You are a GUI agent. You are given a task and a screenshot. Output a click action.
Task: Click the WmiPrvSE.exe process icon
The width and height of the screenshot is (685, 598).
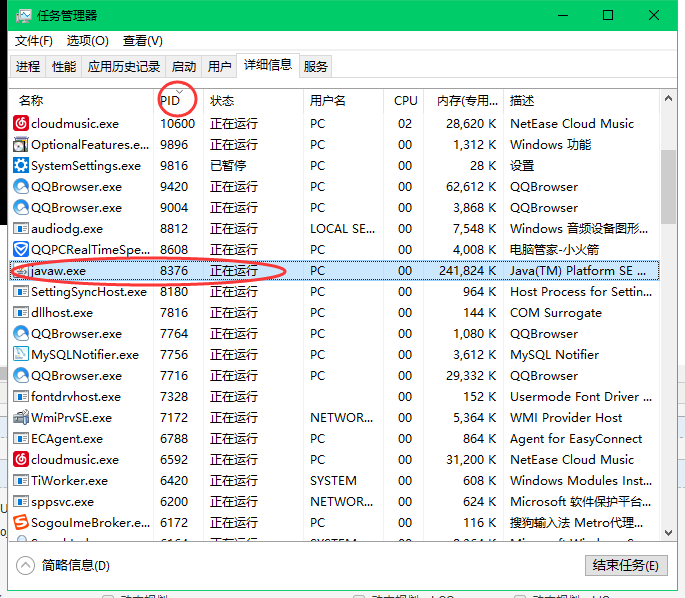(21, 417)
